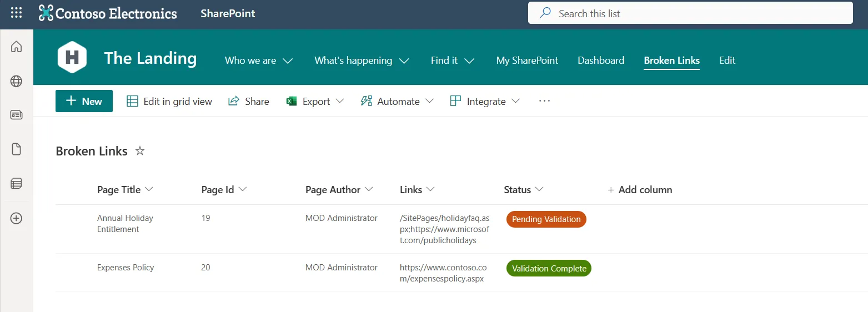This screenshot has height=312, width=868.
Task: Open the Automate dropdown menu
Action: [397, 102]
